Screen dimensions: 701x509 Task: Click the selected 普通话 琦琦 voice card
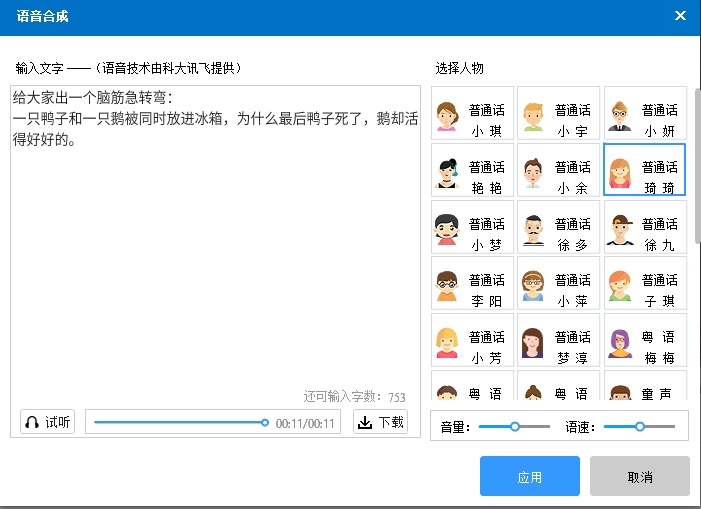pos(644,170)
